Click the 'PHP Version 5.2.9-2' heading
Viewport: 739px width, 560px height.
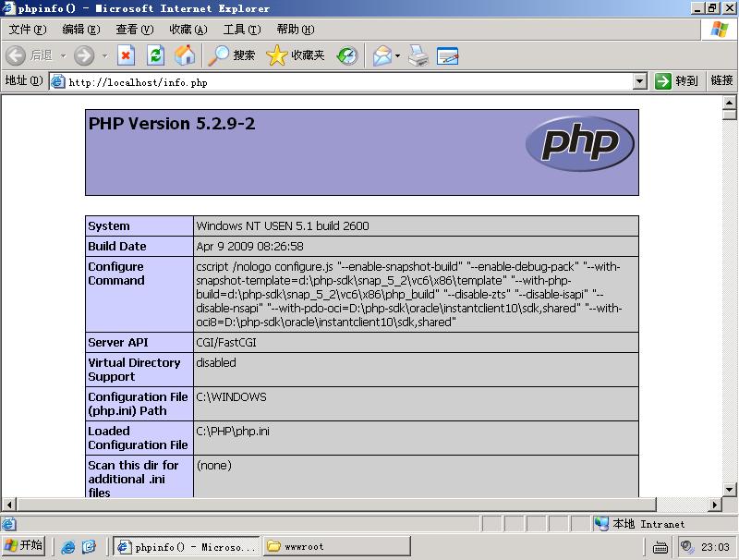pyautogui.click(x=172, y=124)
